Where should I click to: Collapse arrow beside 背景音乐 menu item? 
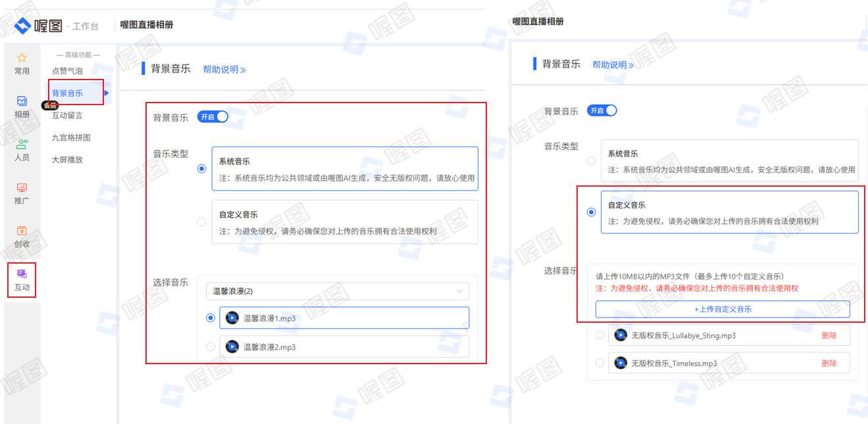pyautogui.click(x=107, y=93)
